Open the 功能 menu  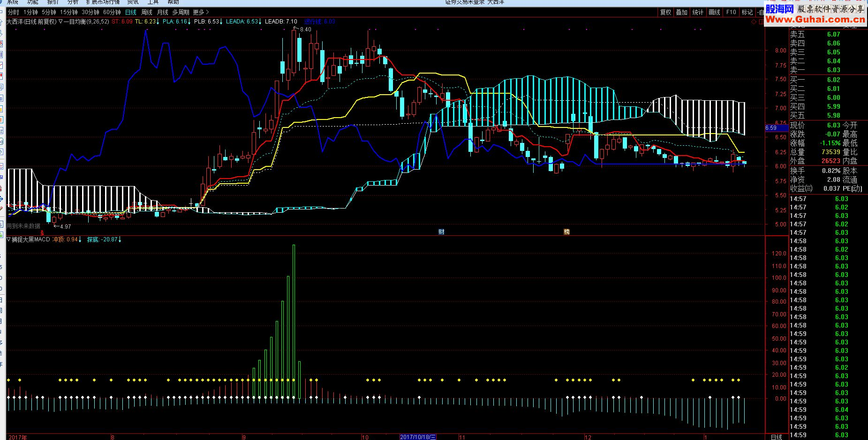click(x=33, y=2)
